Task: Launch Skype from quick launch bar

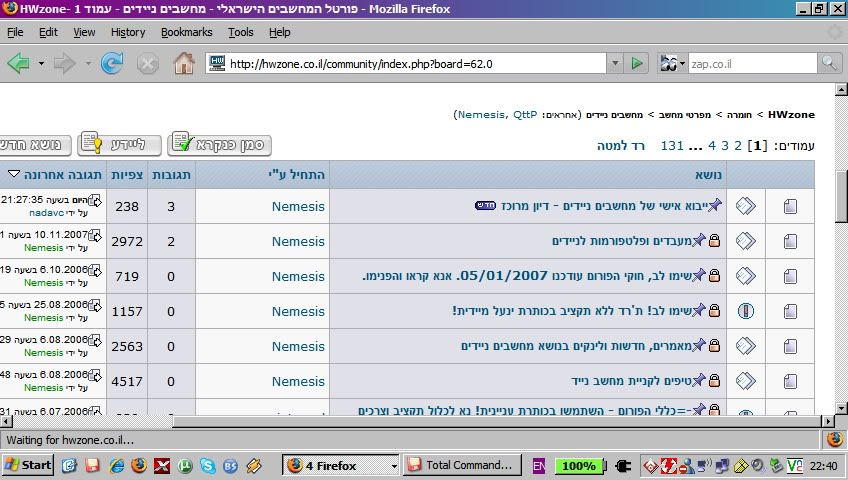Action: point(208,465)
